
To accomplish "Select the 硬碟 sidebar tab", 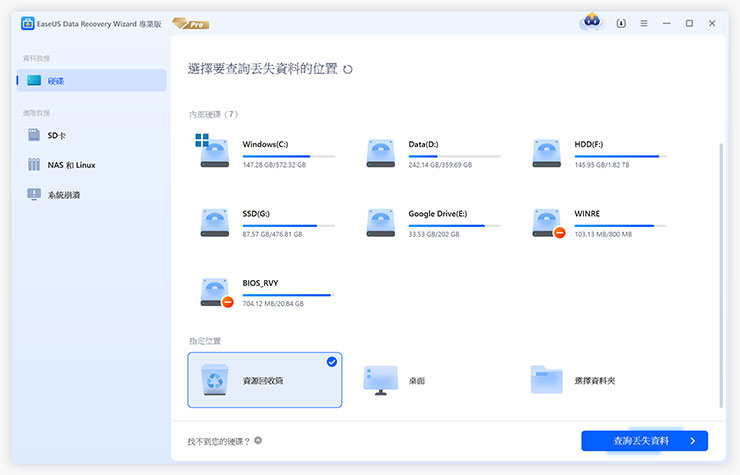I will click(92, 80).
